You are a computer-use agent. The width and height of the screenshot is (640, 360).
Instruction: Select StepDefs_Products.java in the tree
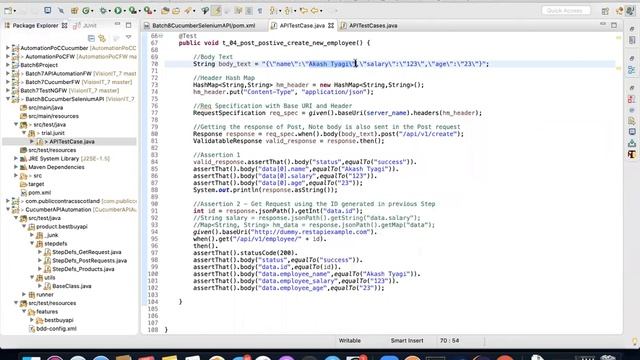[x=83, y=269]
